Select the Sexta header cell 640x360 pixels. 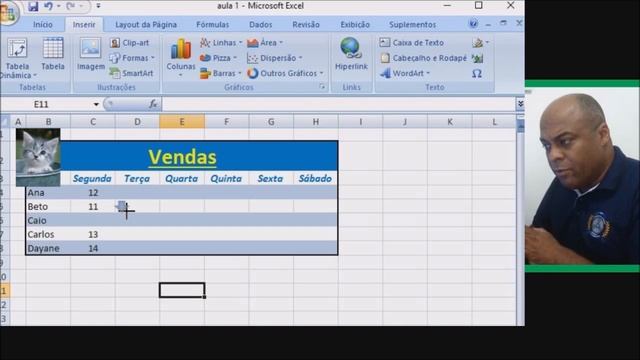270,178
